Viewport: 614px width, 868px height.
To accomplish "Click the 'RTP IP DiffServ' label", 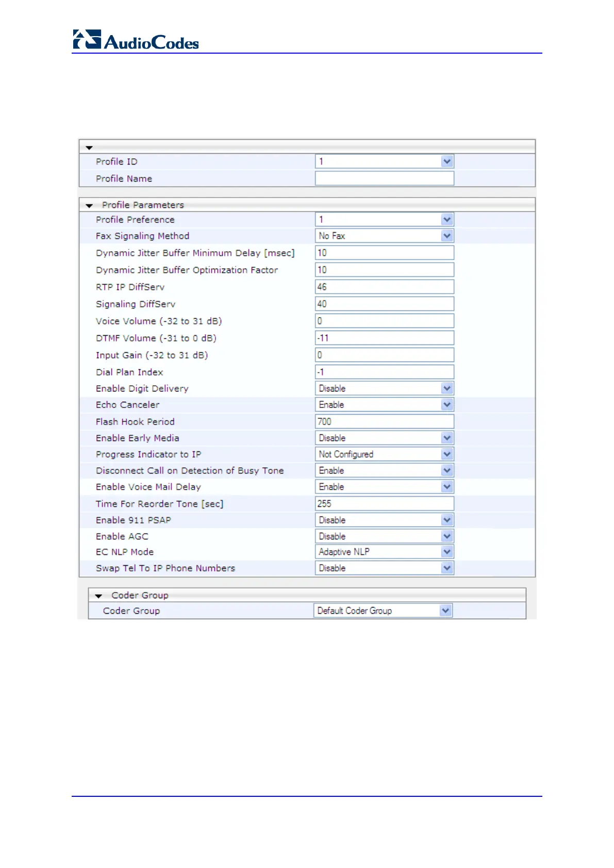I will pyautogui.click(x=130, y=287).
